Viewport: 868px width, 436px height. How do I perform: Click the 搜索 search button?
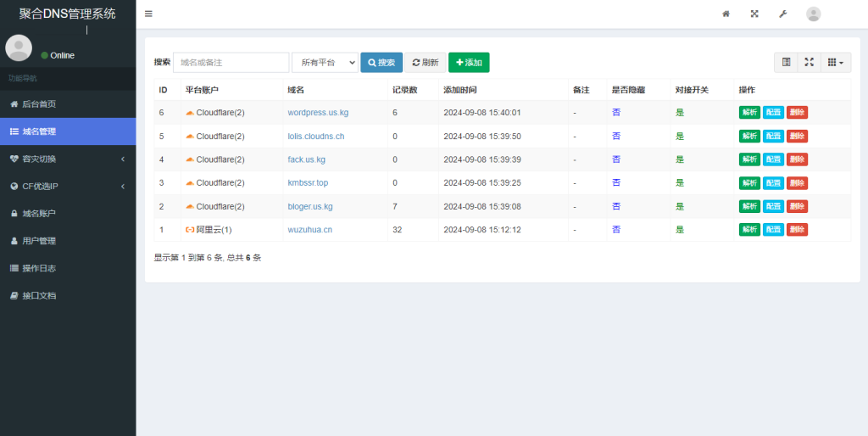381,63
